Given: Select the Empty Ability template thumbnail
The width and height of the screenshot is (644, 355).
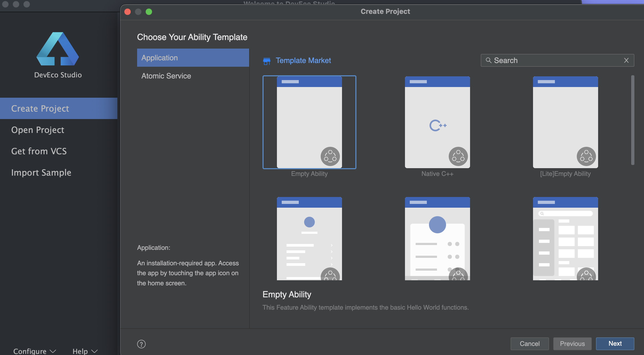Looking at the screenshot, I should 309,122.
